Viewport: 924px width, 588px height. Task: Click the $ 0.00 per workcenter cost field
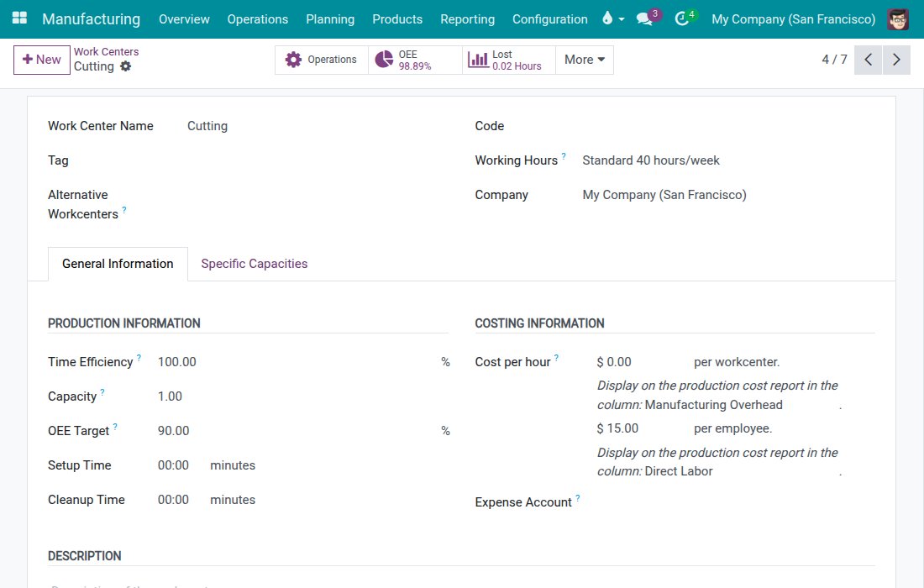(x=643, y=362)
